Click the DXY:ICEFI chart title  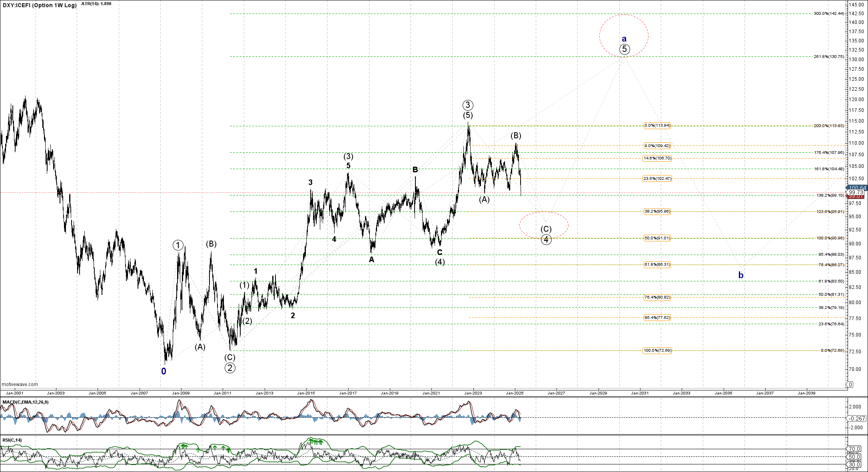click(x=39, y=5)
